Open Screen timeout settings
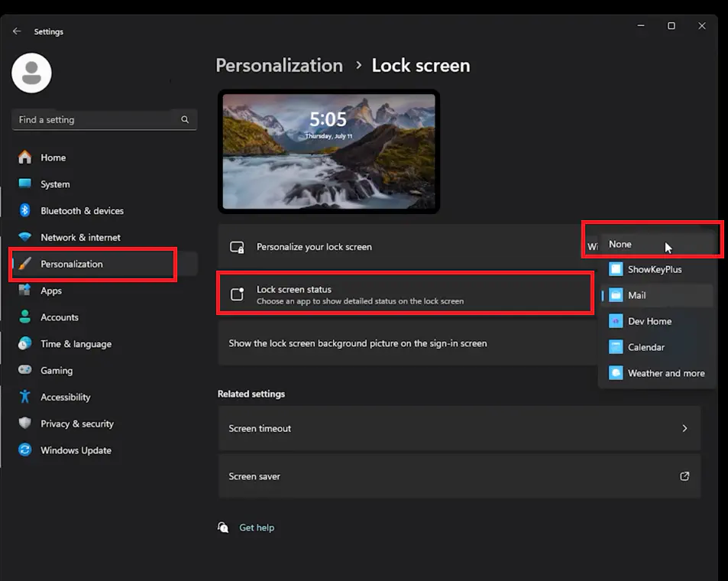 (x=458, y=428)
